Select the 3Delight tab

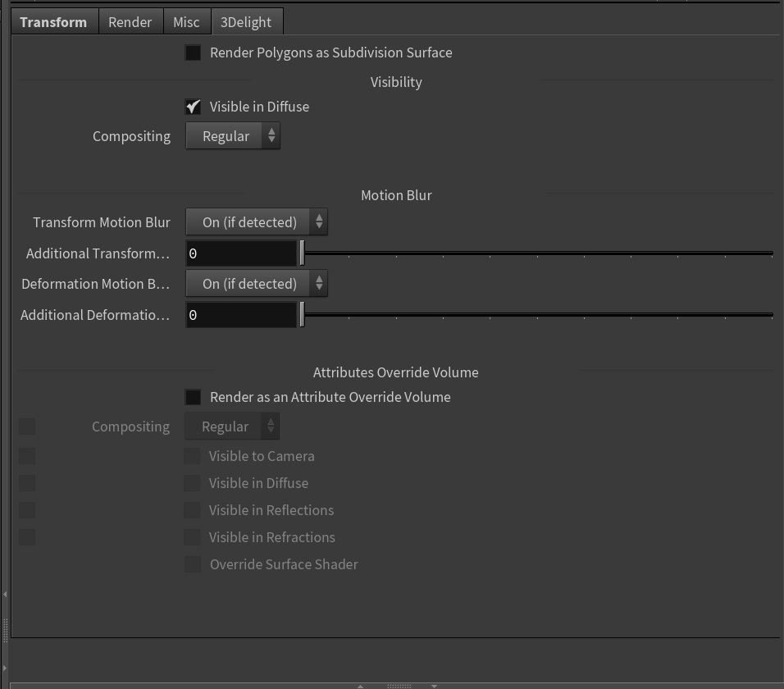pos(246,21)
